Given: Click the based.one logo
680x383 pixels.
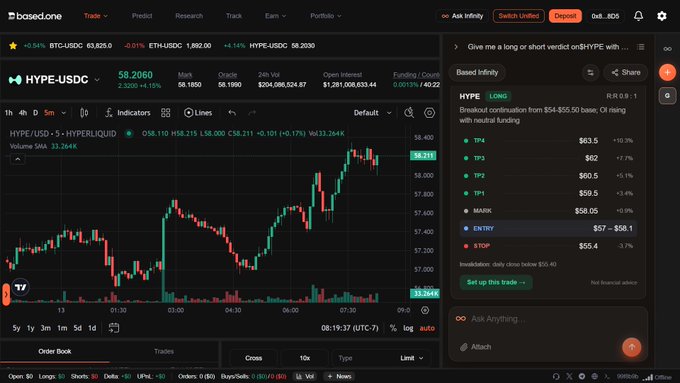Looking at the screenshot, I should point(35,16).
